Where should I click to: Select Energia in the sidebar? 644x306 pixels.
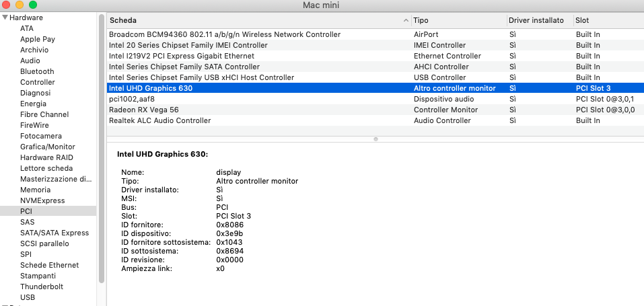point(33,104)
